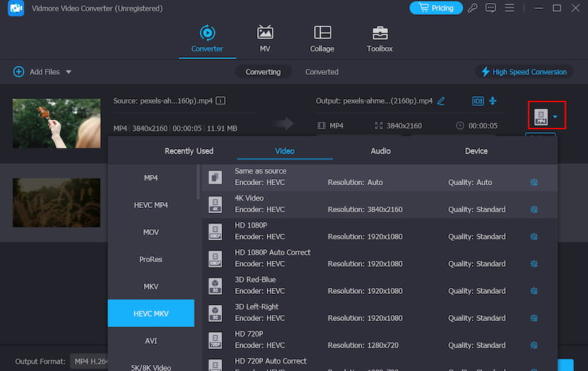This screenshot has width=588, height=371.
Task: Expand the Add Files dropdown arrow
Action: [69, 72]
